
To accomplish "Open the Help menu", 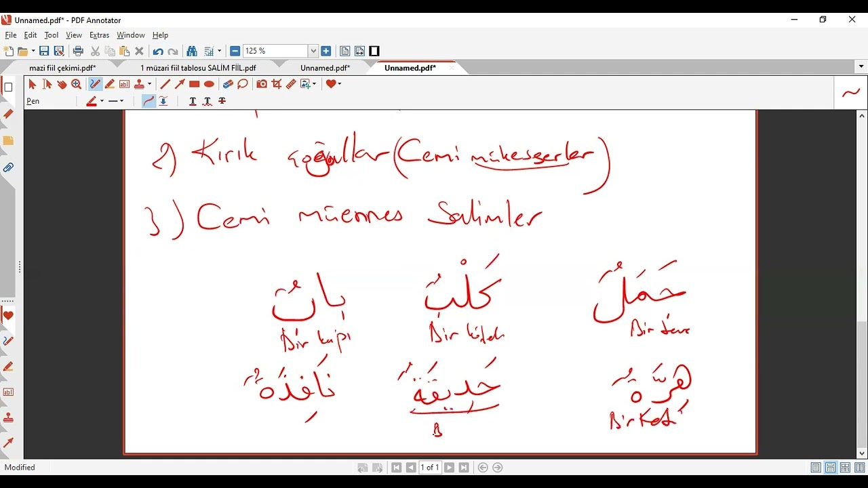I will click(x=160, y=35).
